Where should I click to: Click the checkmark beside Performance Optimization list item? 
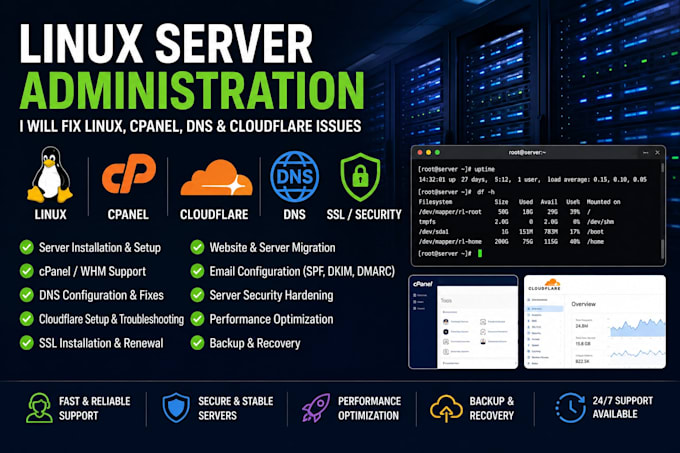(x=197, y=319)
